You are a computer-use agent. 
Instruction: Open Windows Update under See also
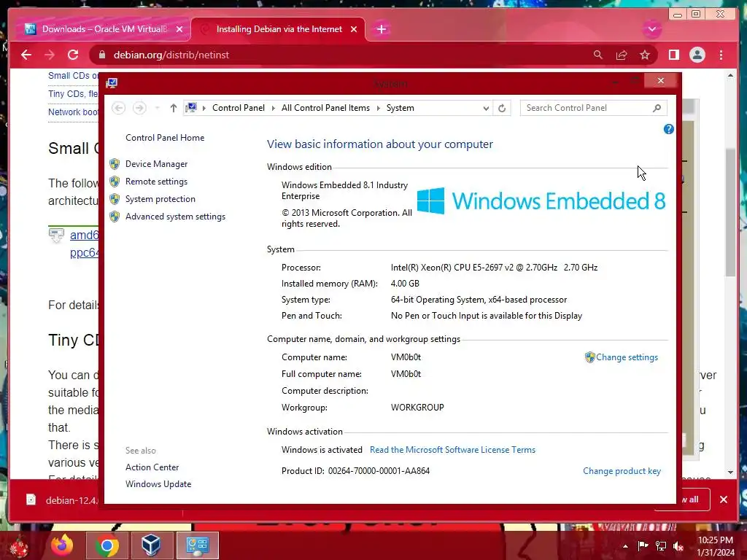[x=158, y=484]
